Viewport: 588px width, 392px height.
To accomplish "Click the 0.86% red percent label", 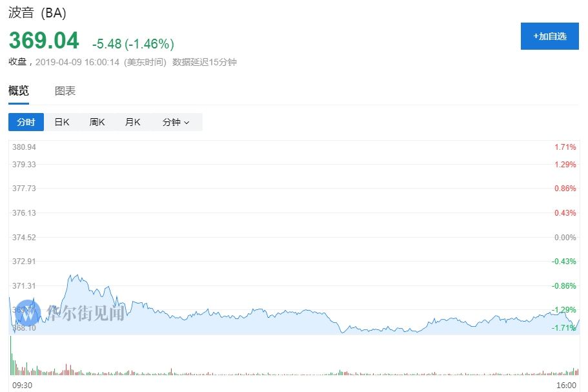I will (x=565, y=189).
